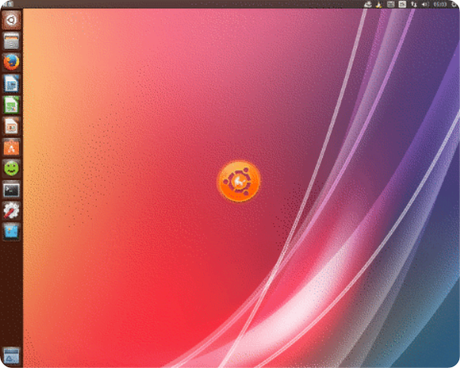This screenshot has height=368, width=460.
Task: Open the cloud indicator in the top panel
Action: [x=368, y=4]
